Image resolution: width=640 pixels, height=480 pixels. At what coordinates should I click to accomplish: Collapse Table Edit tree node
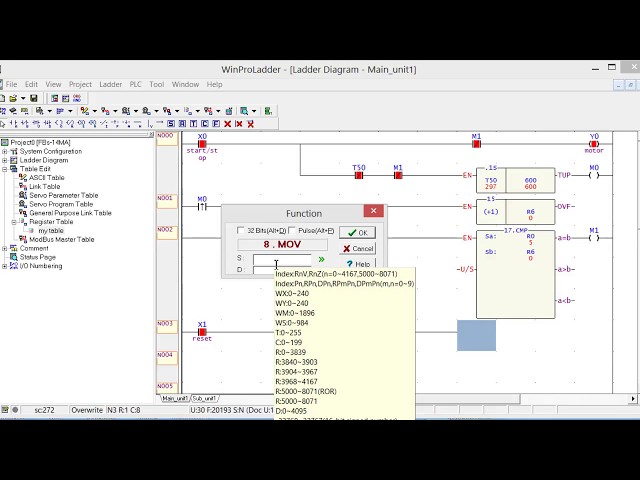click(4, 169)
